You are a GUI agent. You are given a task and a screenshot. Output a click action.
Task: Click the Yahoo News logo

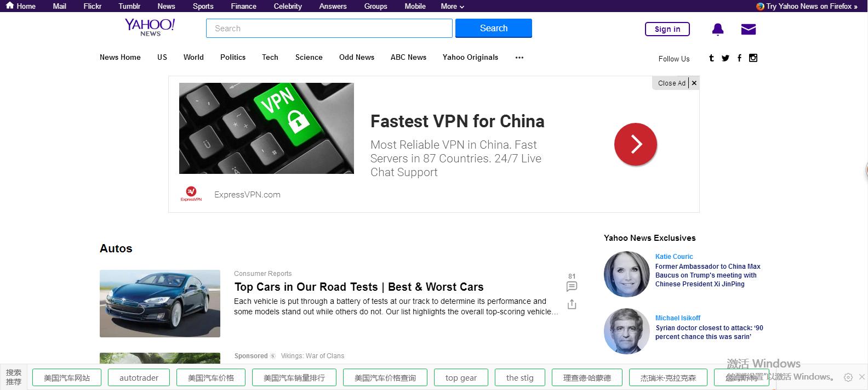coord(150,27)
